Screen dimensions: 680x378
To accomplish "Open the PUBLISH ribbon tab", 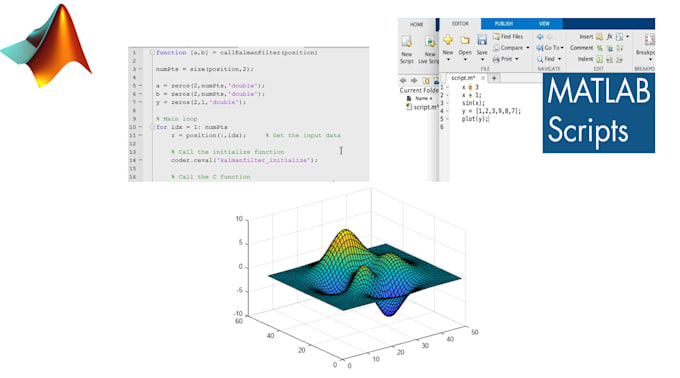I will 503,24.
